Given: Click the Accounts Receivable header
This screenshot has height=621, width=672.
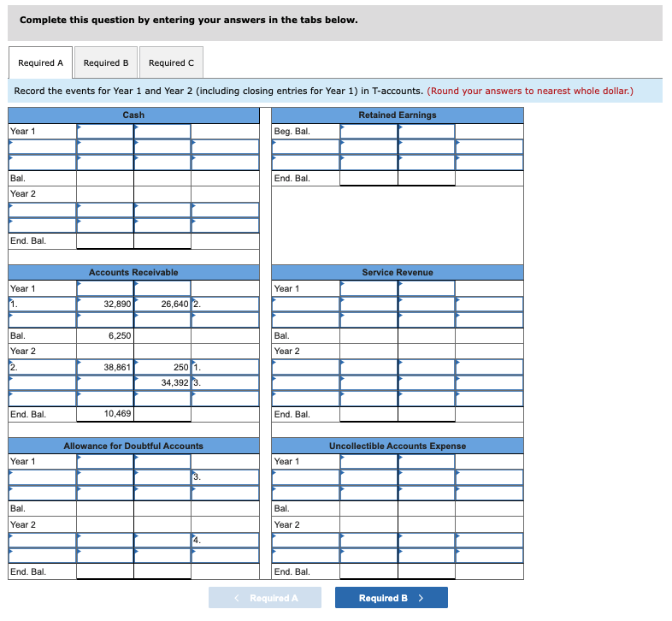Looking at the screenshot, I should coord(133,272).
